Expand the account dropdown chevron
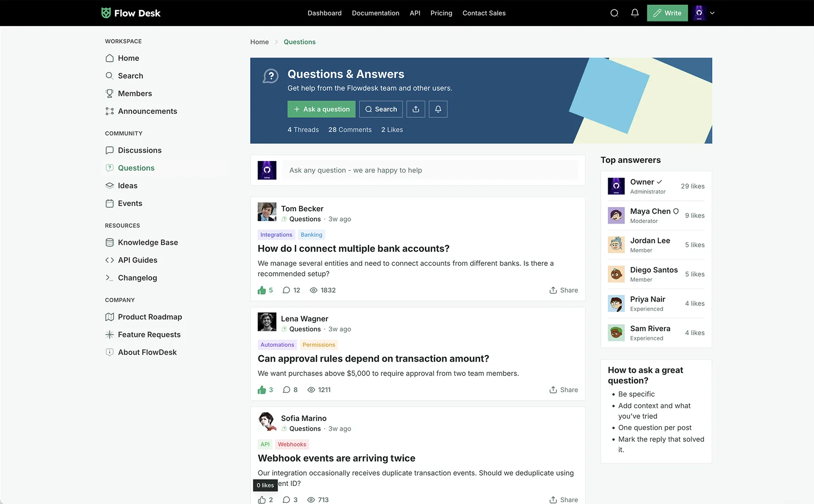814x504 pixels. pyautogui.click(x=712, y=13)
